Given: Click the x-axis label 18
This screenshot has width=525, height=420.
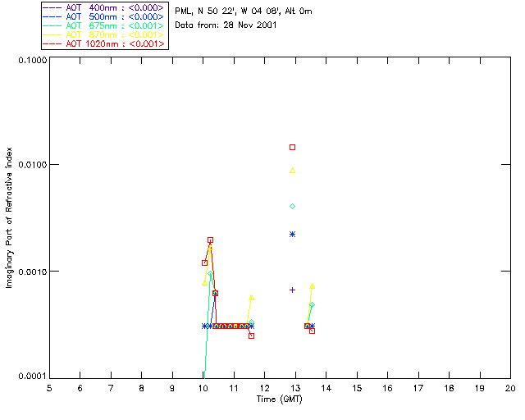Looking at the screenshot, I should (449, 388).
